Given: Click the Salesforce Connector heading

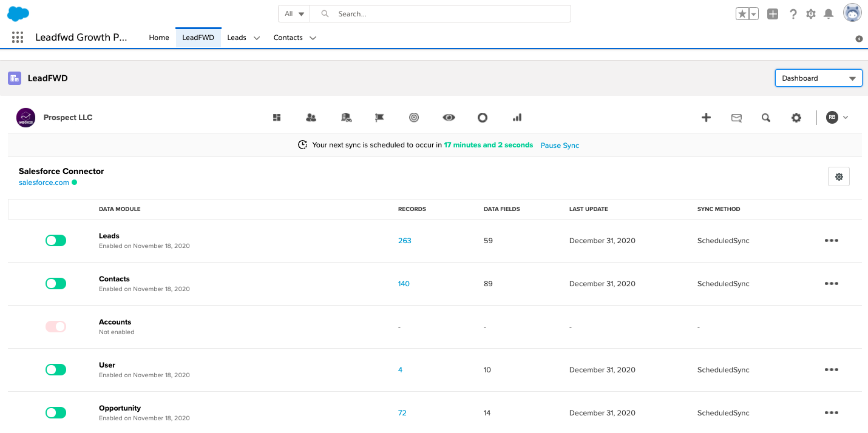Looking at the screenshot, I should [x=61, y=171].
